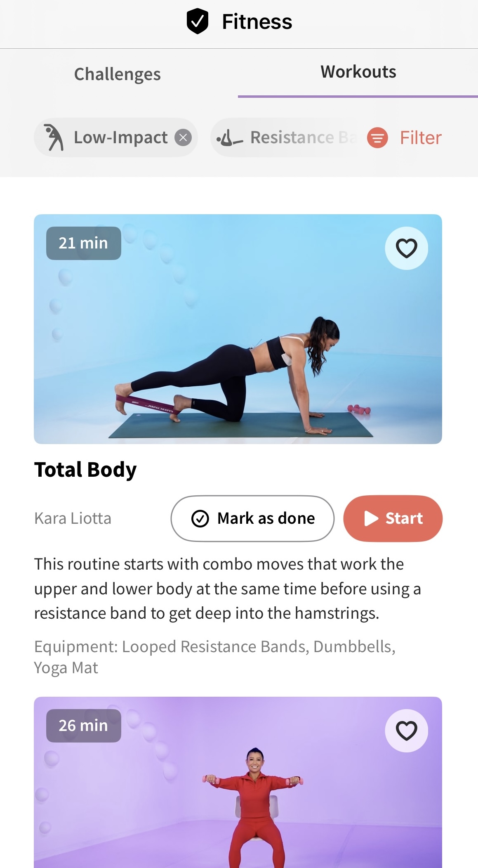The image size is (478, 868).
Task: Switch to the Challenges tab
Action: 118,74
